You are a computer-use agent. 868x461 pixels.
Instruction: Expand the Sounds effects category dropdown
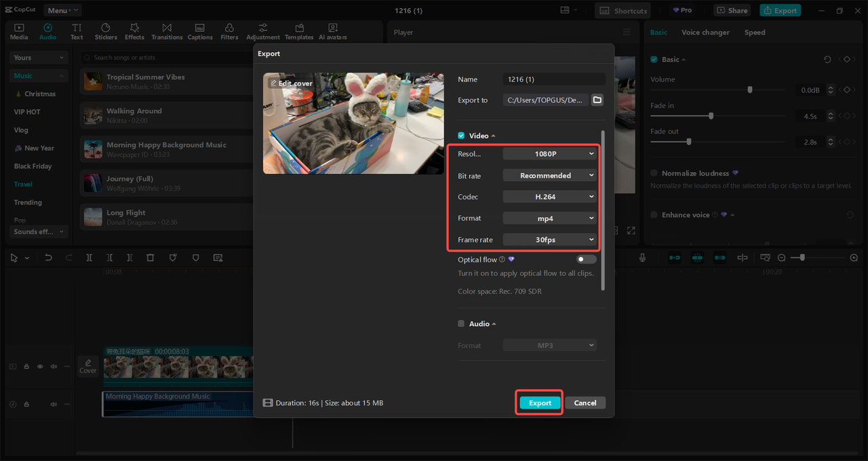tap(39, 232)
